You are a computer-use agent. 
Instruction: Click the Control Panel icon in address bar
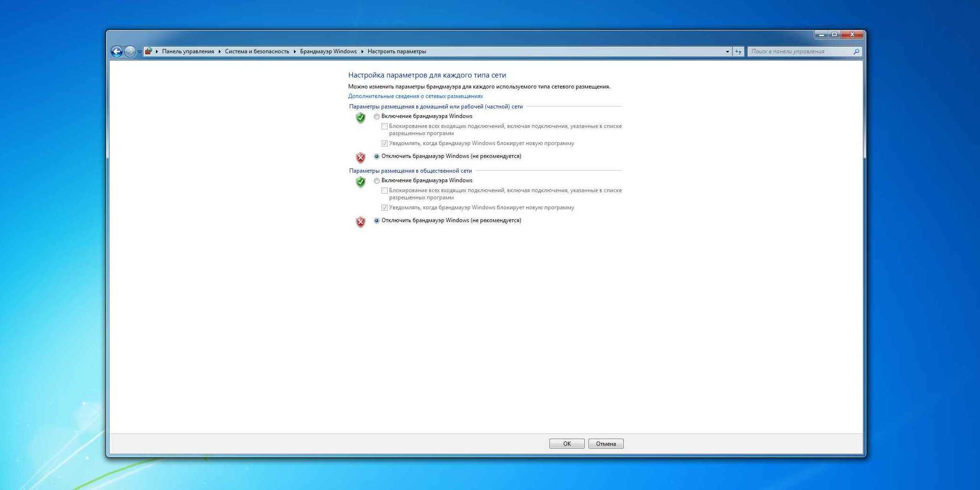pos(148,51)
